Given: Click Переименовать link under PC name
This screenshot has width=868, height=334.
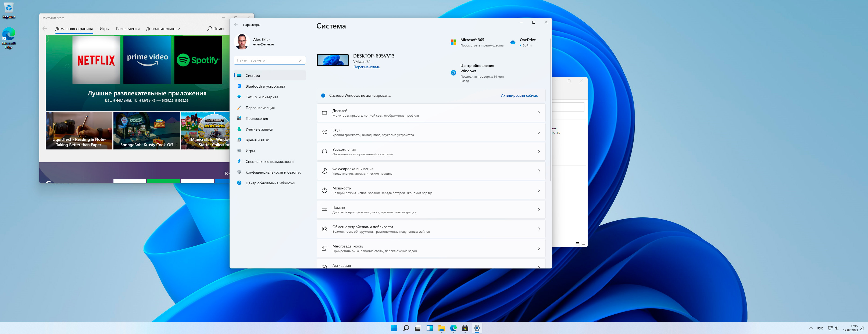Looking at the screenshot, I should 366,67.
